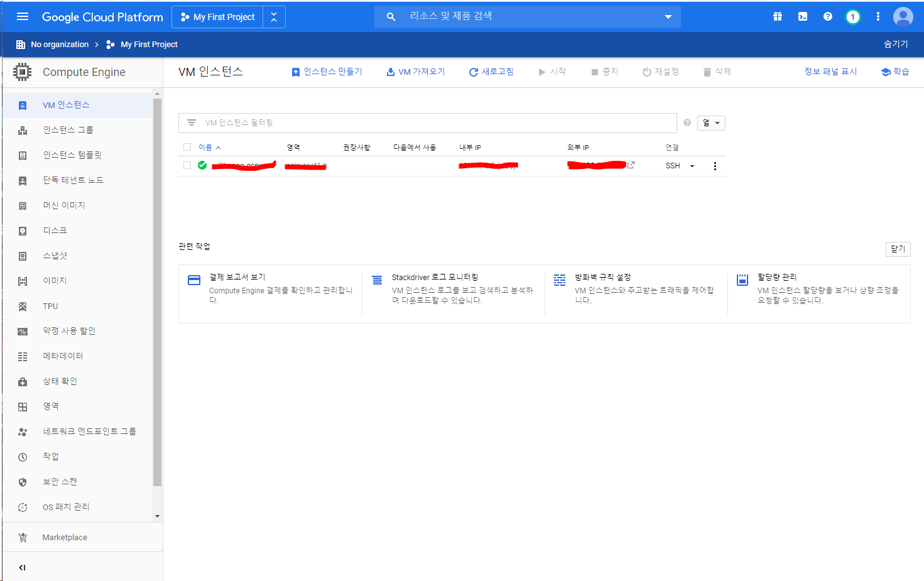Open the help question mark icon
Image resolution: width=924 pixels, height=581 pixels.
tap(828, 17)
